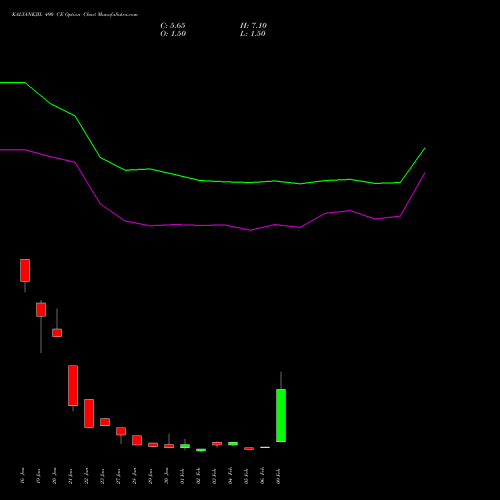Click the '21 Jan' date axis label
Image resolution: width=500 pixels, height=500 pixels.
pos(70,476)
